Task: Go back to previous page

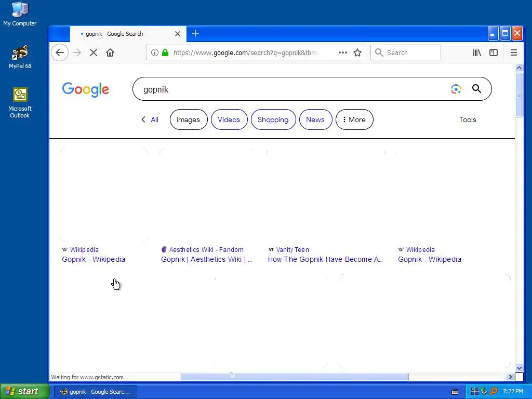Action: [x=60, y=52]
